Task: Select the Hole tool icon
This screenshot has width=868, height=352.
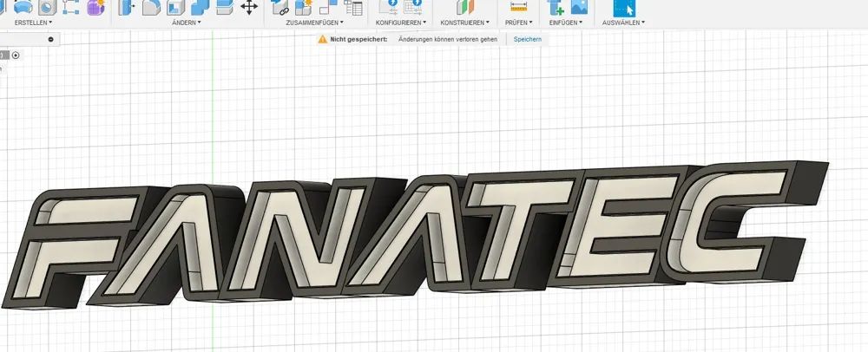Action: tap(48, 7)
